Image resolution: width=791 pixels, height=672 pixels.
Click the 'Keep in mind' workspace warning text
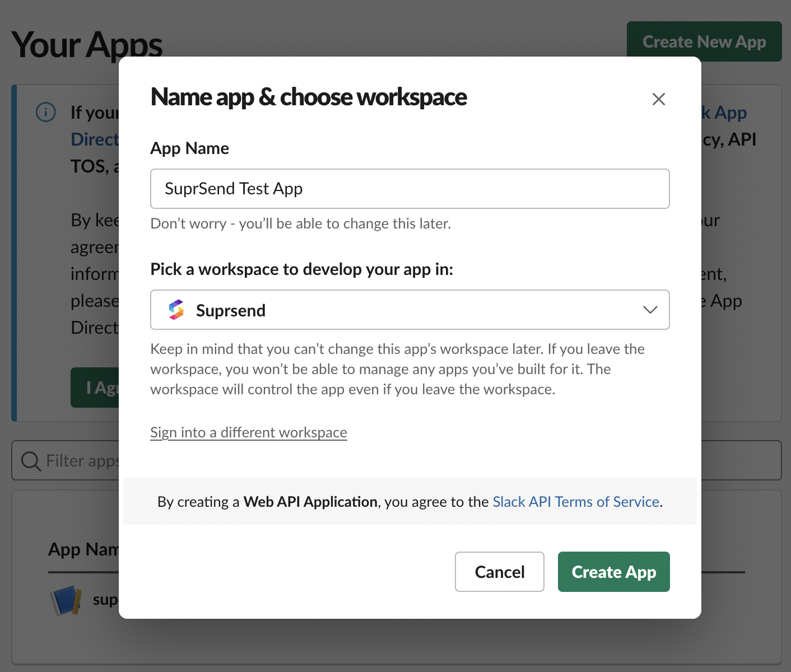click(x=397, y=369)
